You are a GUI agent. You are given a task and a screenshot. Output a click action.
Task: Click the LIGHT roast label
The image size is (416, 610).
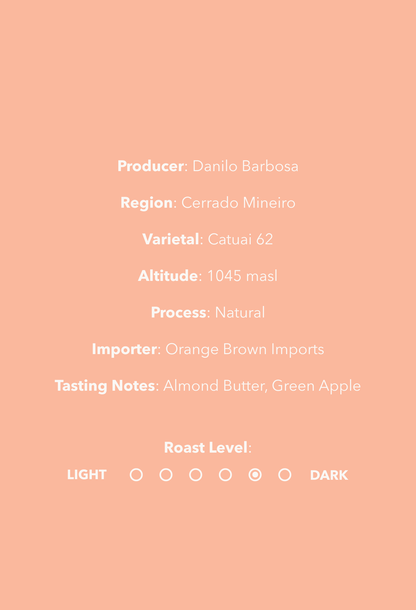point(86,475)
